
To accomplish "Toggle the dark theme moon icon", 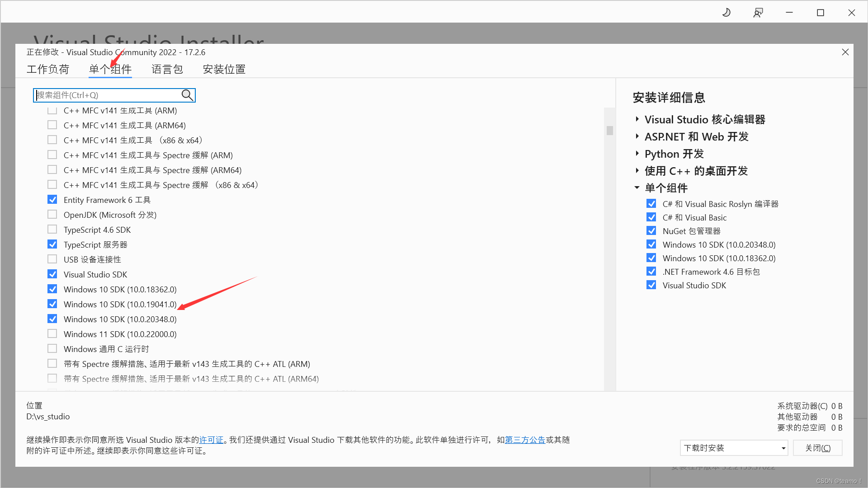I will point(726,13).
